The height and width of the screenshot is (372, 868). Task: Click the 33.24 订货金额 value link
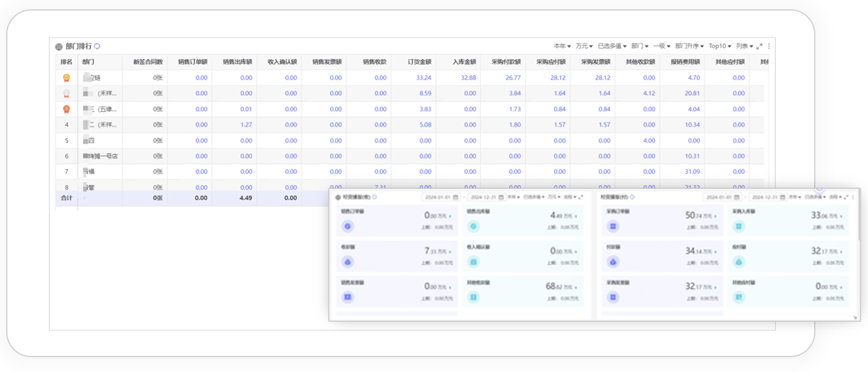[x=424, y=78]
